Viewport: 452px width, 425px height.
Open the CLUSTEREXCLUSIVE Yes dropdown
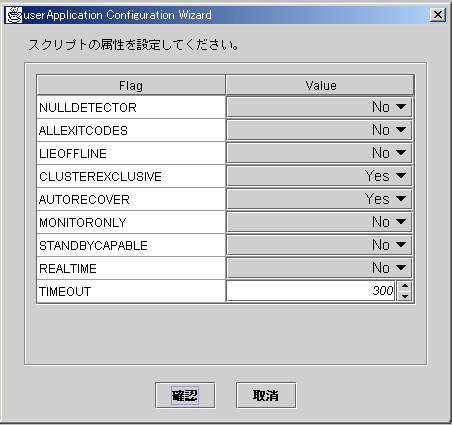(319, 176)
